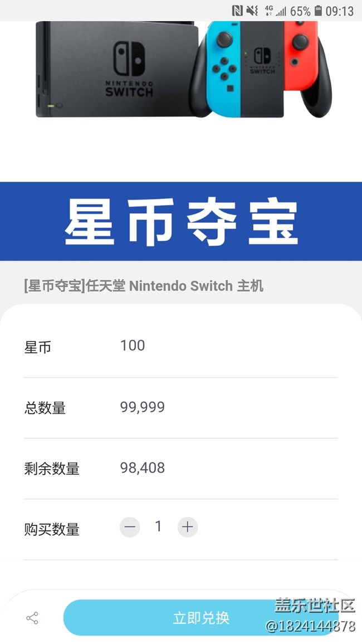Tap the NFC icon in the status bar
The width and height of the screenshot is (362, 644).
238,9
